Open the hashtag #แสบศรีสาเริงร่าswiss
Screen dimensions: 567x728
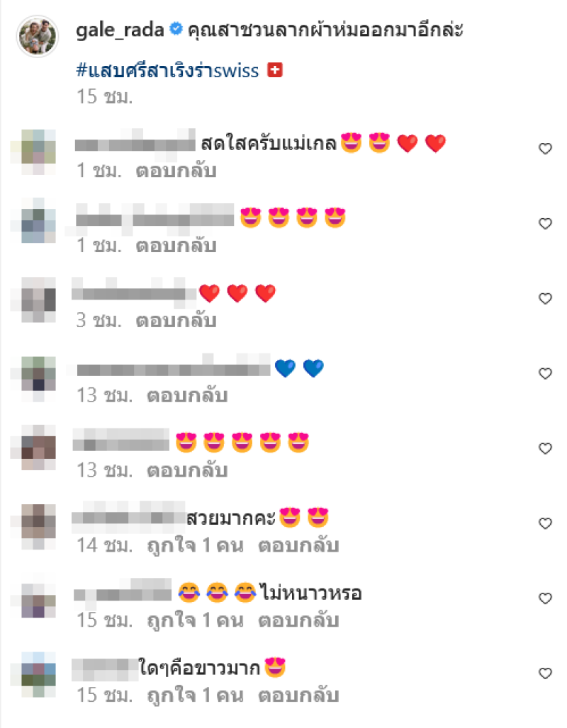pos(167,71)
